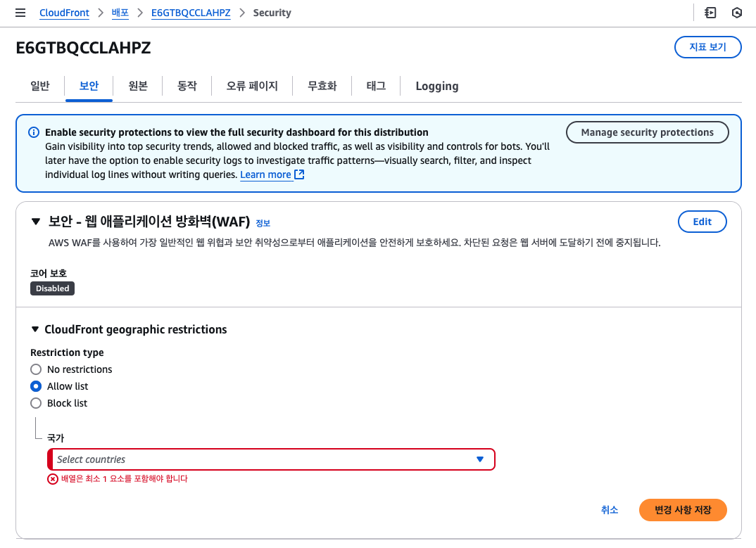Switch to the 무효화 tab
Viewport: 756px width, 548px height.
pos(322,87)
